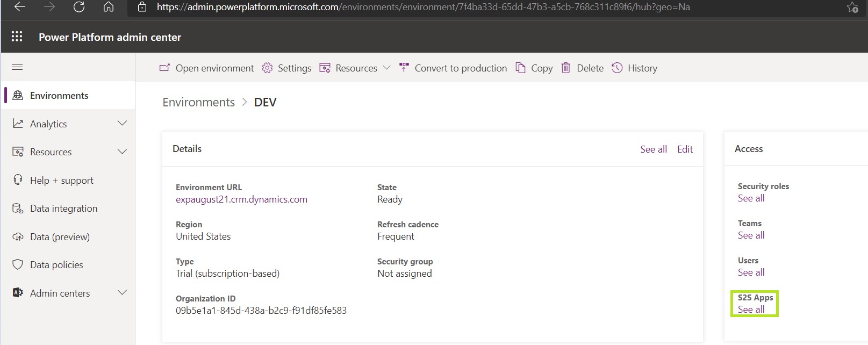Click the History command label

click(642, 68)
